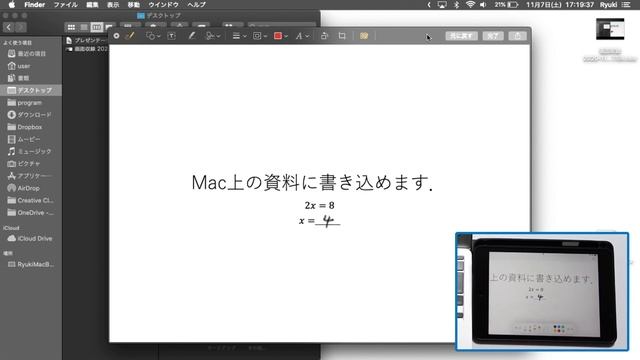Go forward in the Finder window
This screenshot has height=360, width=640.
(x=20, y=27)
